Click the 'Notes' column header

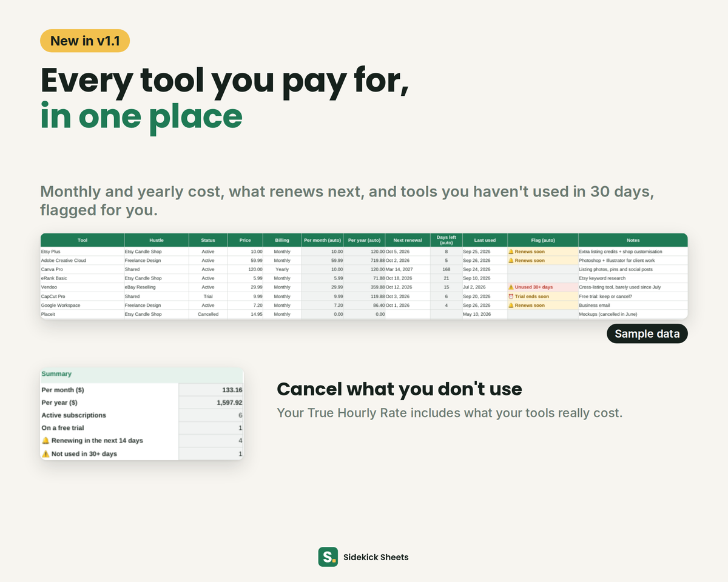pyautogui.click(x=633, y=240)
